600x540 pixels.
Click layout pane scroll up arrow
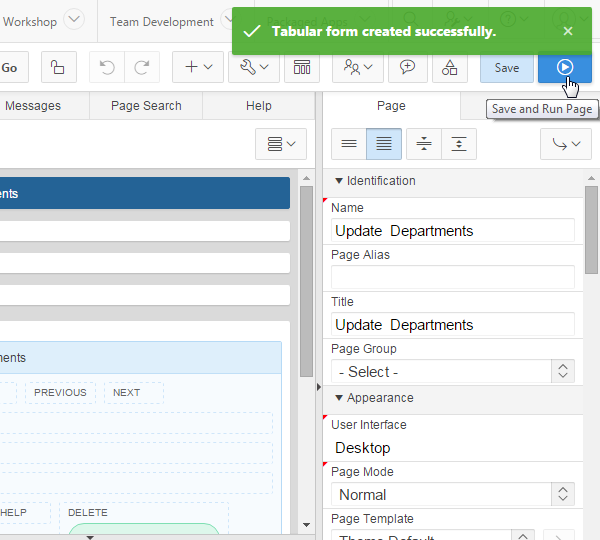pyautogui.click(x=306, y=178)
